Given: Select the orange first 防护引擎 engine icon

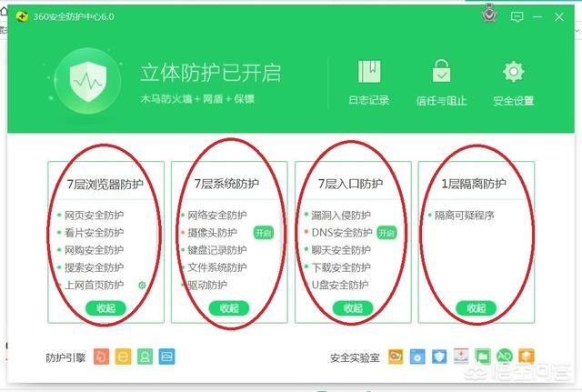Looking at the screenshot, I should coord(101,357).
